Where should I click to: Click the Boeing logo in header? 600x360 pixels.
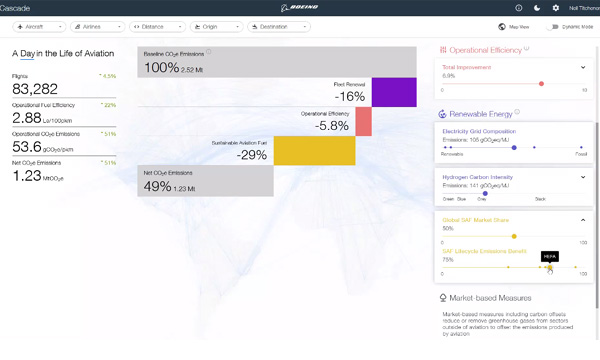(x=300, y=8)
